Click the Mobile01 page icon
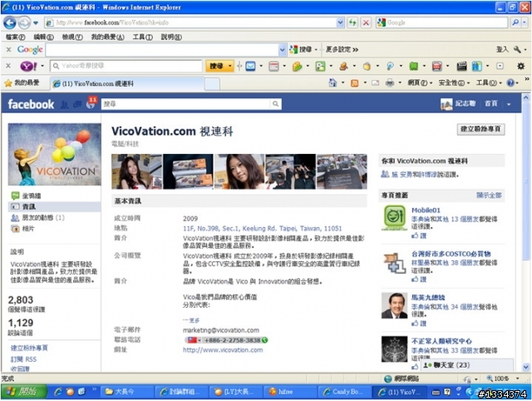The width and height of the screenshot is (532, 401). click(394, 217)
